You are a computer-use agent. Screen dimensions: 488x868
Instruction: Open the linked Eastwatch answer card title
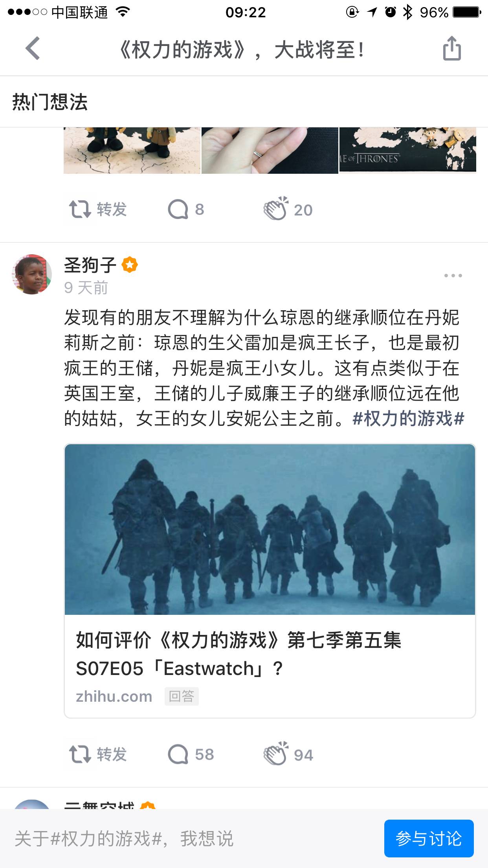(238, 654)
